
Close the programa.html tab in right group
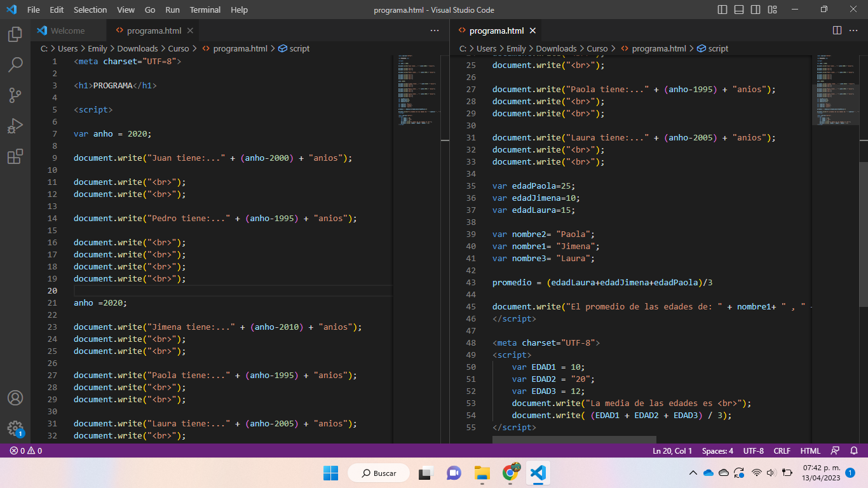point(532,30)
